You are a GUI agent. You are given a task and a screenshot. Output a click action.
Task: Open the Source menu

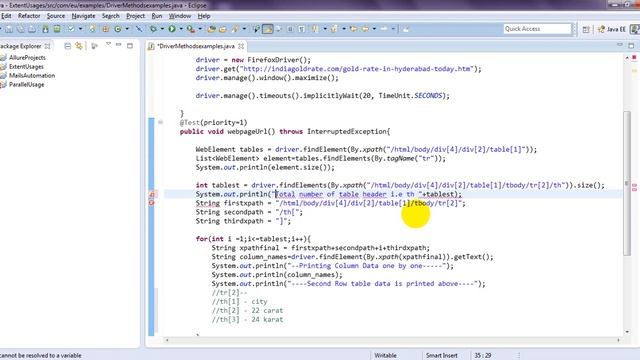56,16
